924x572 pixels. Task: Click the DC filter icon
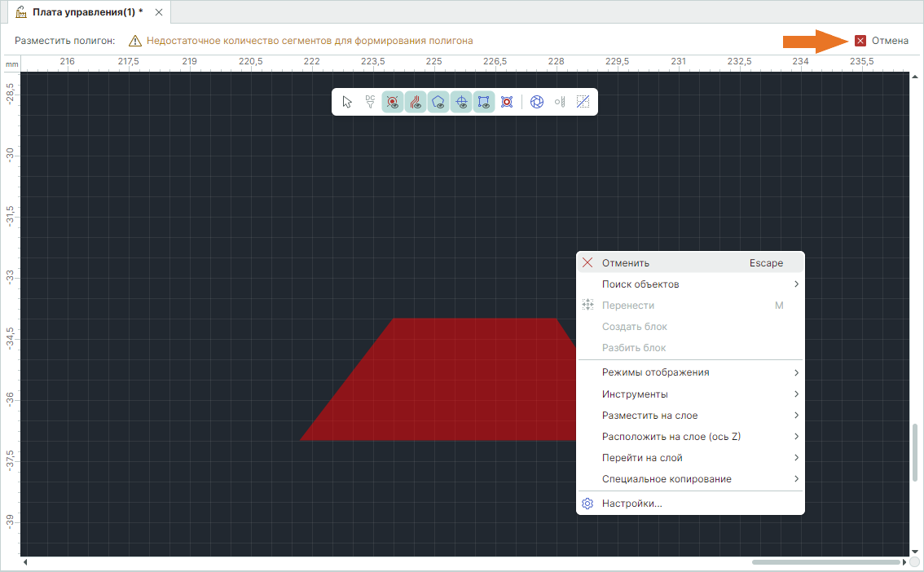click(370, 102)
